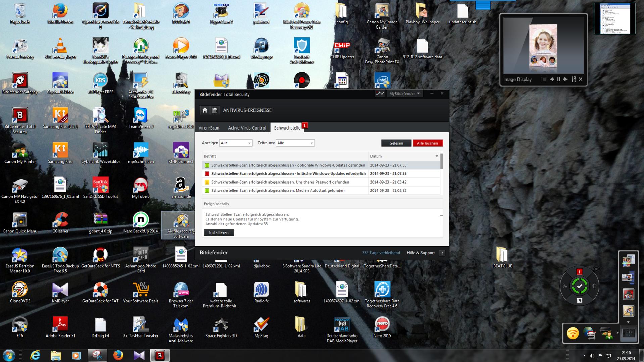Select the Nero 2015 desktop icon
Image resolution: width=644 pixels, height=362 pixels.
pos(382,328)
